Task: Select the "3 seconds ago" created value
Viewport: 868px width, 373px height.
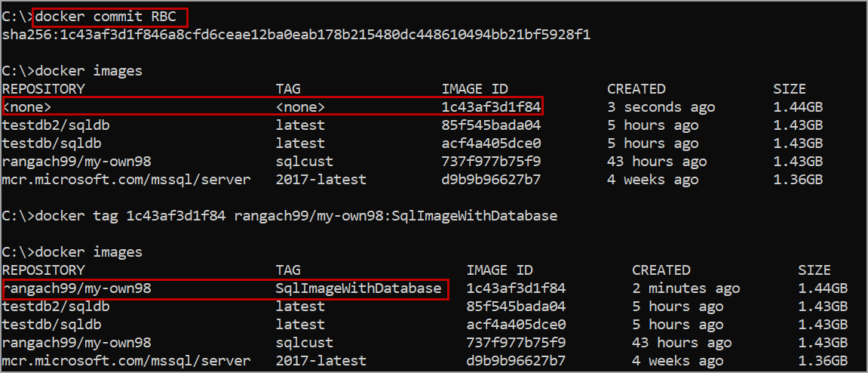Action: [661, 107]
